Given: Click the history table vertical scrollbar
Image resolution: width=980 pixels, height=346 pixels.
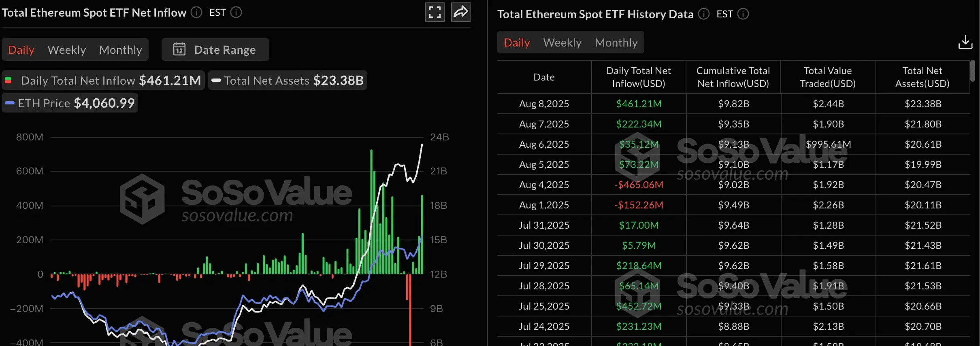Looking at the screenshot, I should click(x=973, y=71).
